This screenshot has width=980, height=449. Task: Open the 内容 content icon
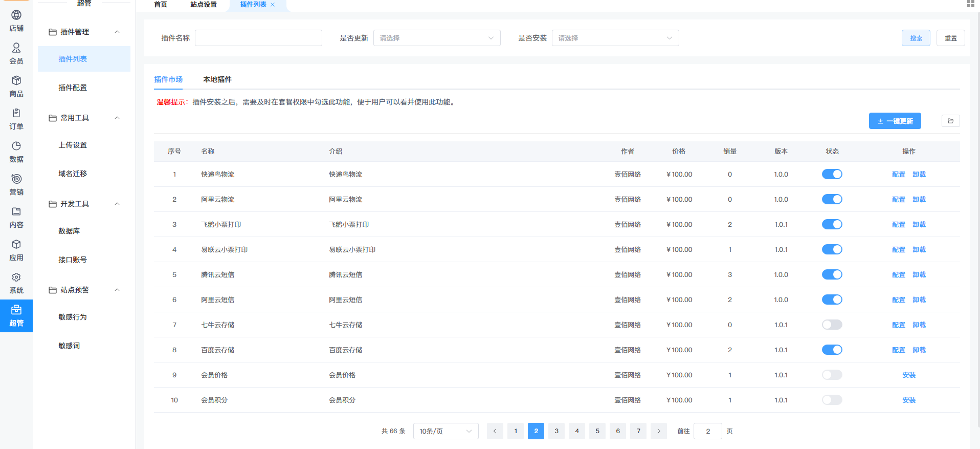16,211
